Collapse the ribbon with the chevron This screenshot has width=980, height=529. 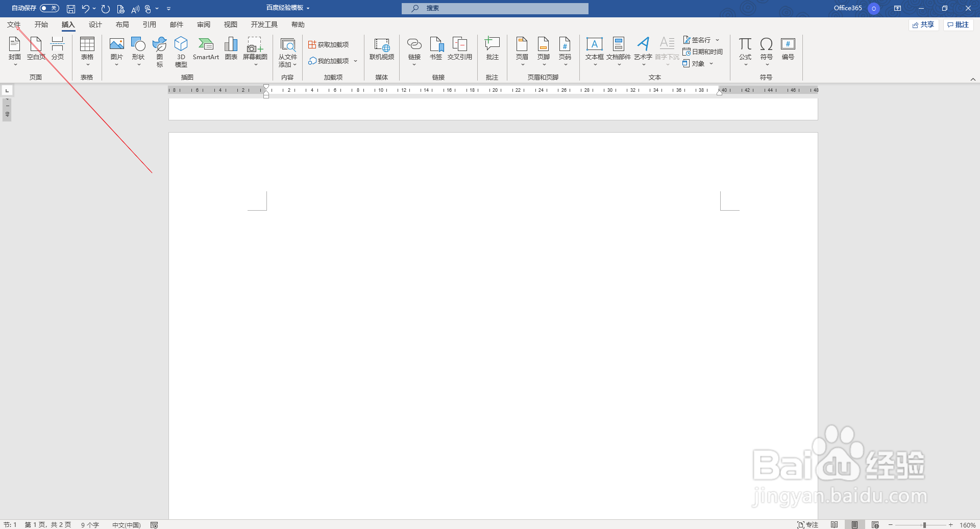(973, 79)
